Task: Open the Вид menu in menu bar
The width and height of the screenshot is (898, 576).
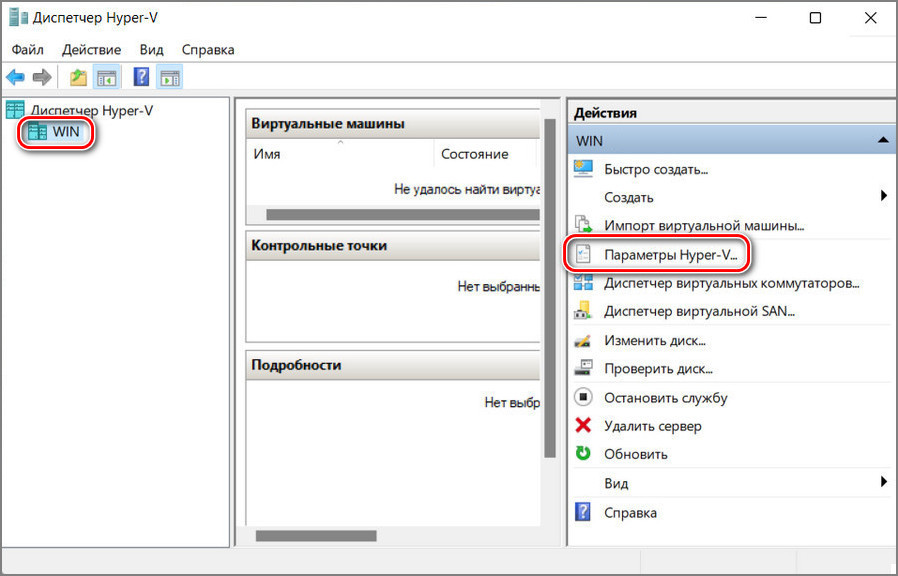Action: pyautogui.click(x=152, y=50)
